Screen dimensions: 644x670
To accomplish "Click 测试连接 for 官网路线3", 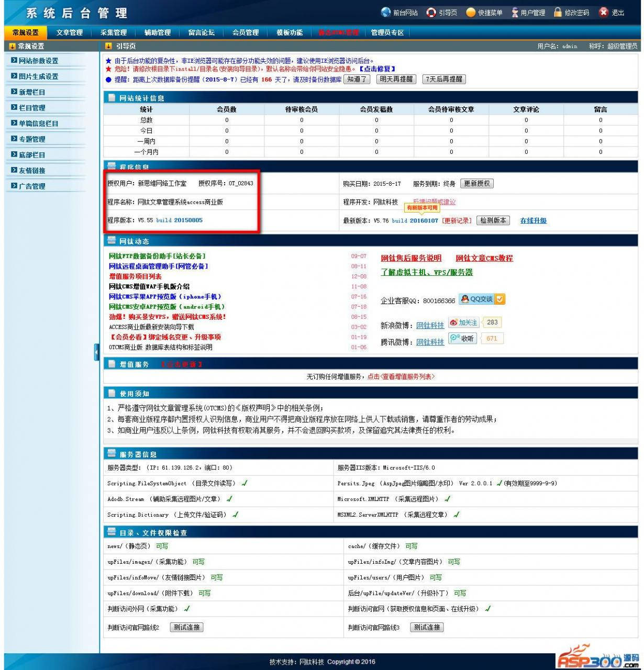I will point(427,627).
